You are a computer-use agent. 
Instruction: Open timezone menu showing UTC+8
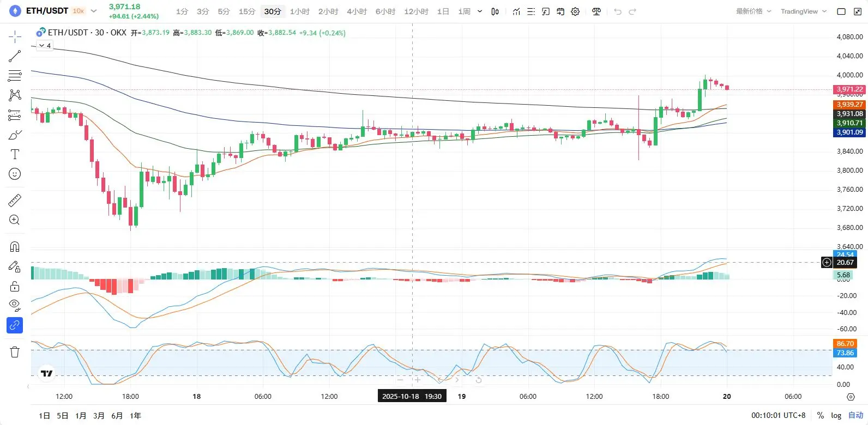coord(778,415)
